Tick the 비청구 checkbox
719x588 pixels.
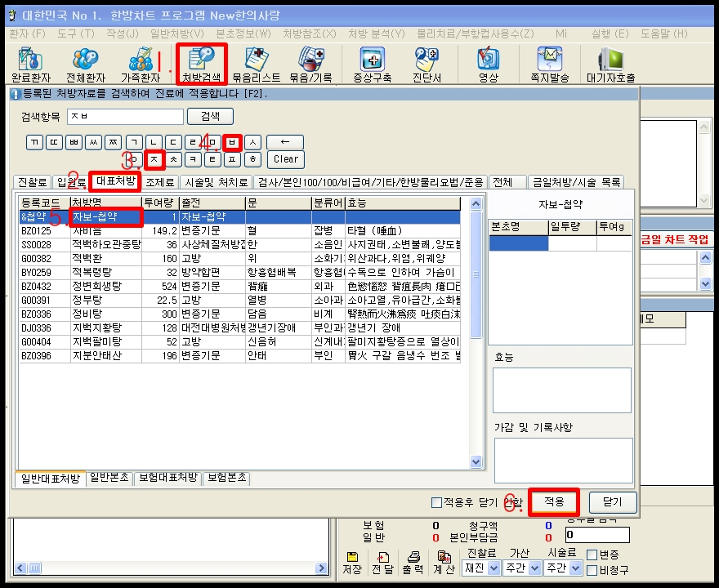point(592,570)
